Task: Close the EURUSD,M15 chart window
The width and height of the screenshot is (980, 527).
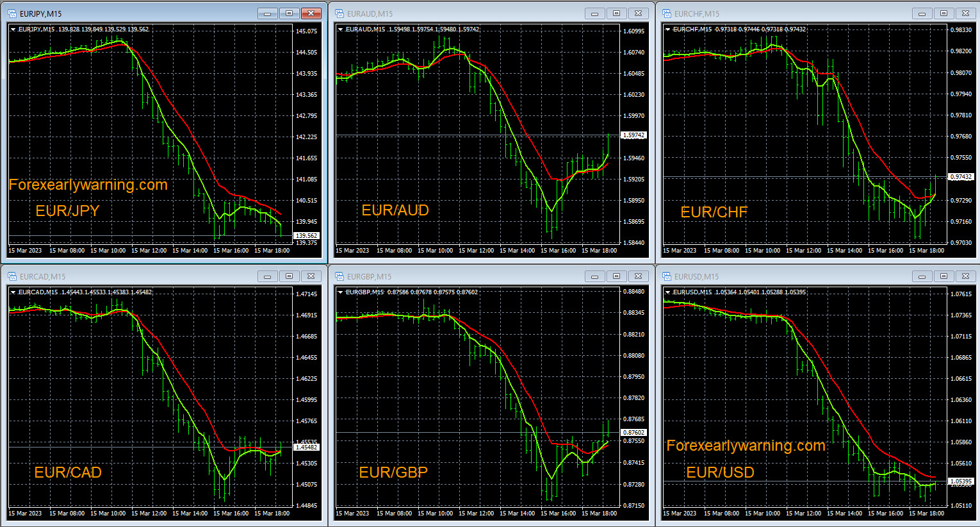Action: (x=966, y=276)
